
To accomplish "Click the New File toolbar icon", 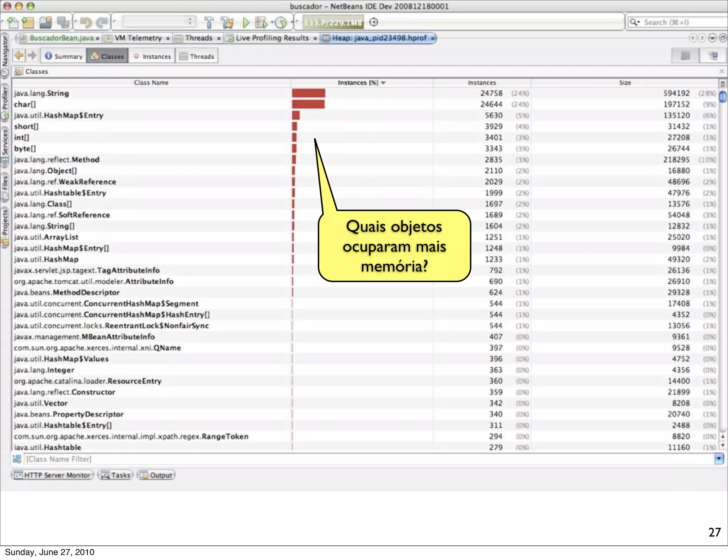I will [12, 22].
